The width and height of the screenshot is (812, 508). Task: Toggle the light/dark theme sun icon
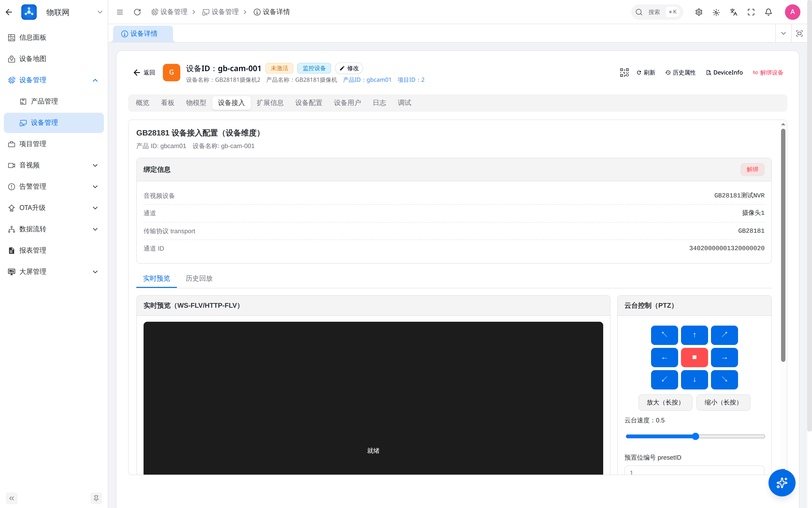pos(716,12)
